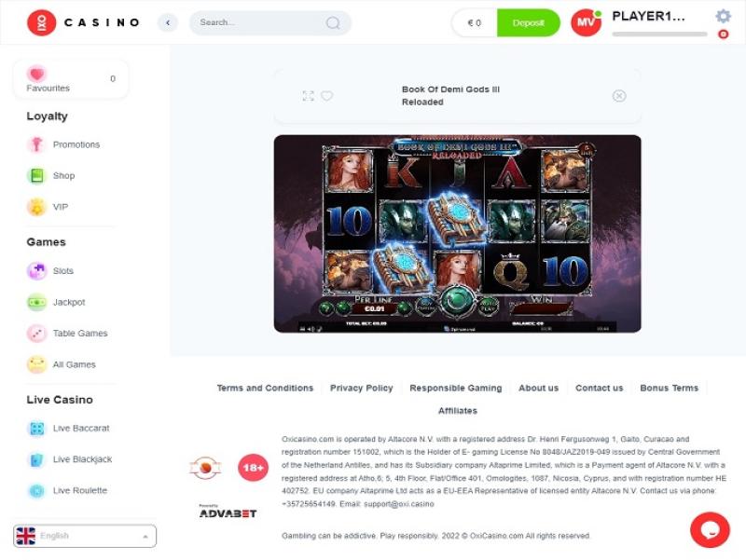The image size is (746, 560).
Task: Open the live chat bubble
Action: [710, 529]
